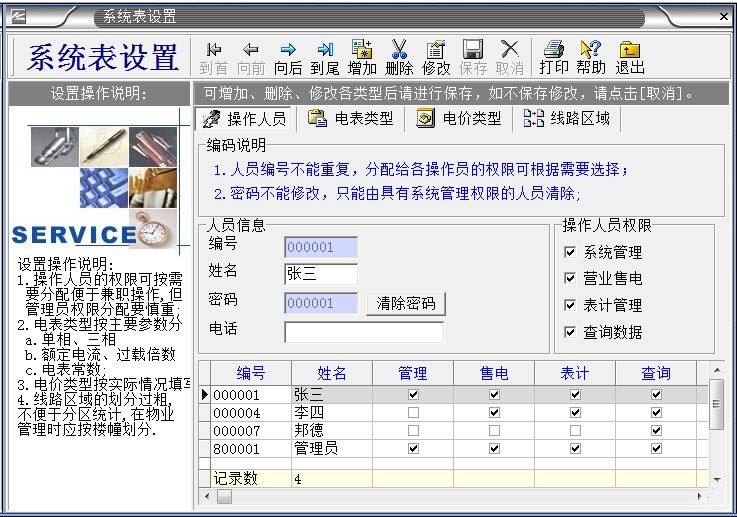The image size is (737, 517).
Task: Toggle the 查询数据 permission checkbox
Action: [570, 332]
